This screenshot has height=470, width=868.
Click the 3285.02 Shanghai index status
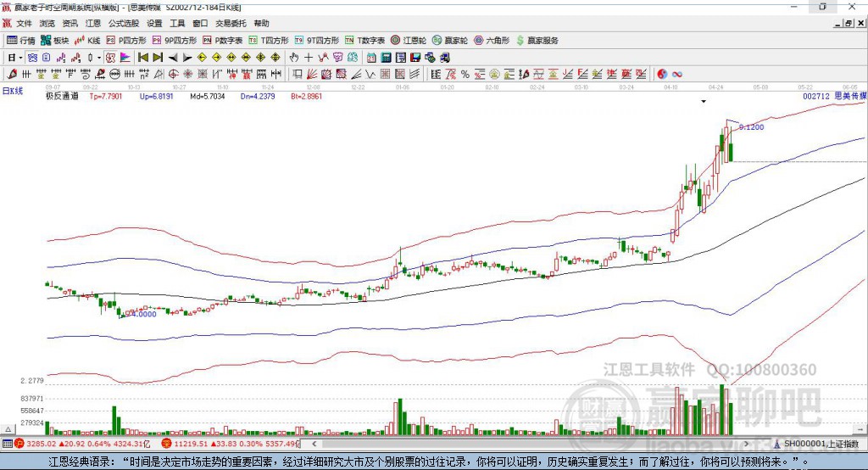pyautogui.click(x=41, y=444)
